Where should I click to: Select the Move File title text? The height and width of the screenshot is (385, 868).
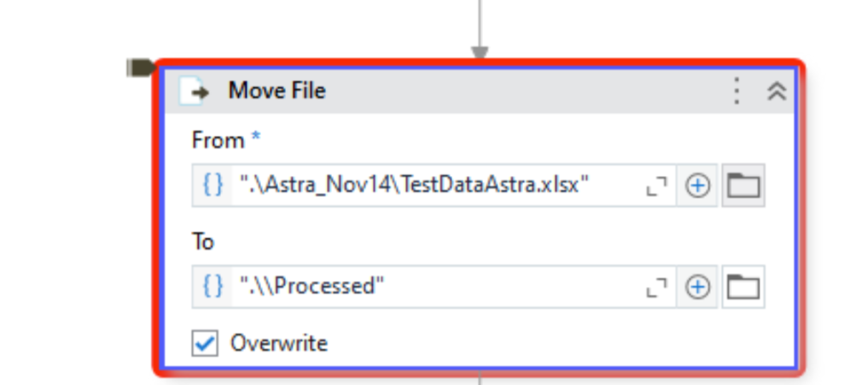click(x=277, y=90)
